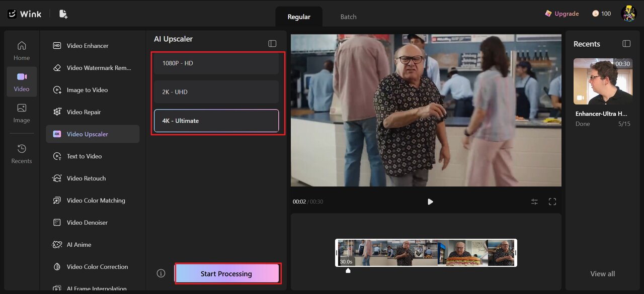Open the Recents sidebar section

point(22,154)
